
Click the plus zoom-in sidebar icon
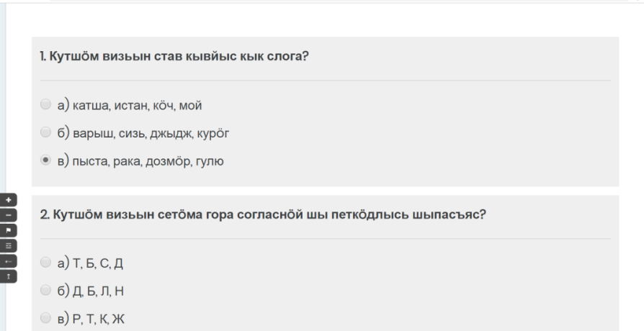pyautogui.click(x=9, y=199)
